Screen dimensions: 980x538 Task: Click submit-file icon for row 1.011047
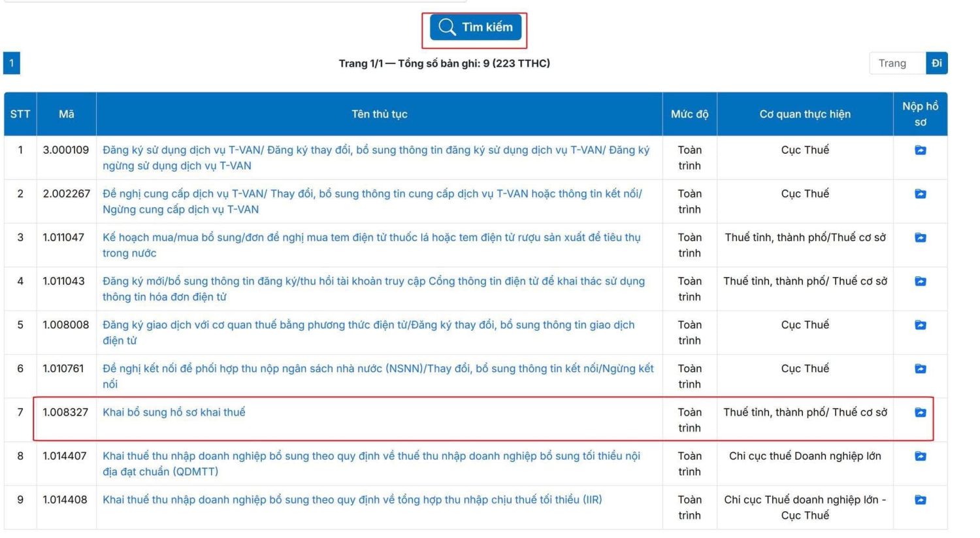920,238
